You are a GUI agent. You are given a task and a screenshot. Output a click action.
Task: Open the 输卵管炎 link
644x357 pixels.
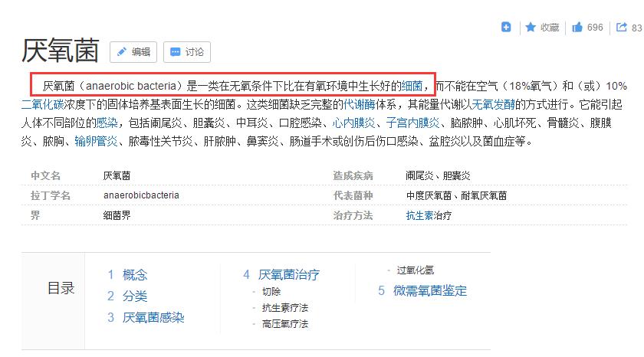pyautogui.click(x=96, y=141)
